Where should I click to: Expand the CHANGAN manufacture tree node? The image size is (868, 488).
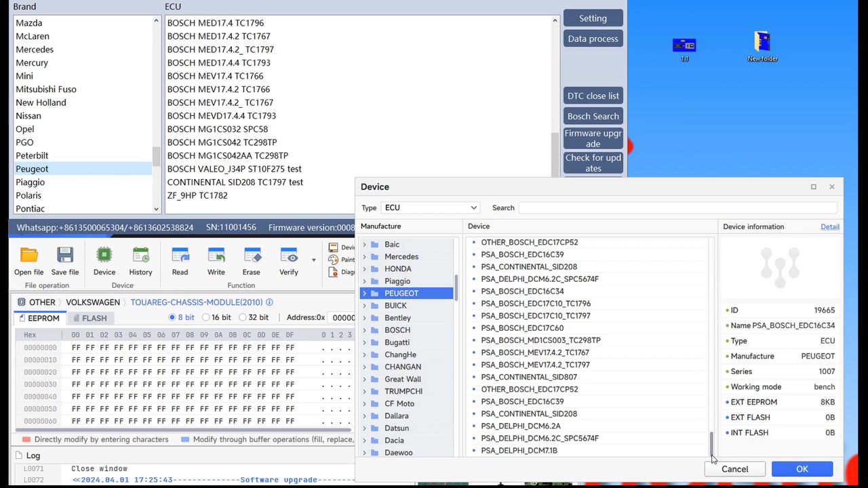[365, 367]
